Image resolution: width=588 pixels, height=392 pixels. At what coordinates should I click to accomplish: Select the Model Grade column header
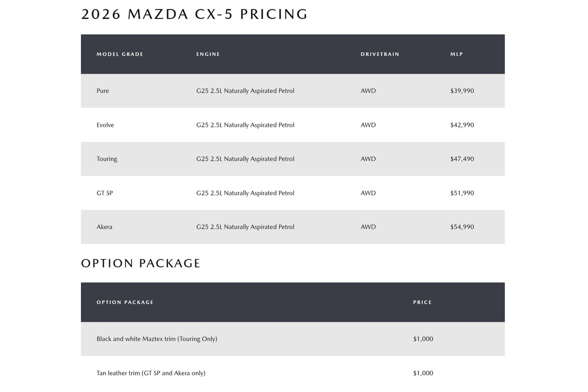coord(120,54)
